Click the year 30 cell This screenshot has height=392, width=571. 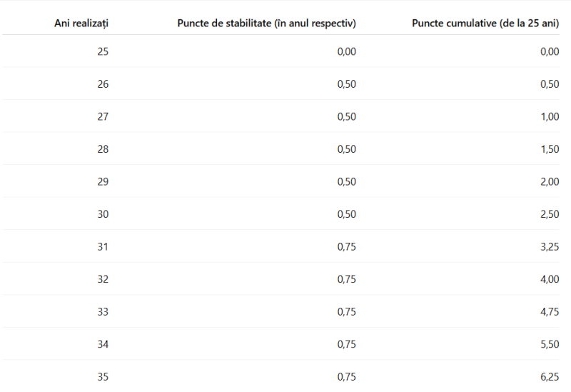pyautogui.click(x=102, y=214)
